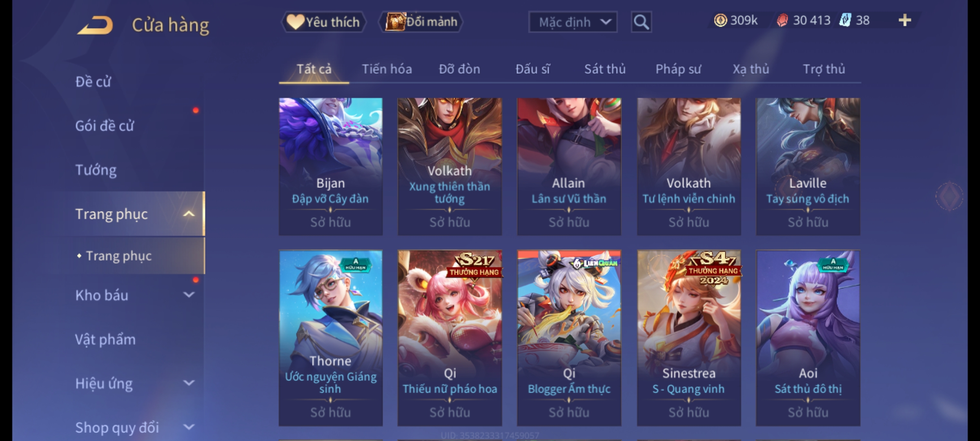Select Qi Blogger Ẩm thực skin card
The height and width of the screenshot is (441, 980).
pos(569,338)
